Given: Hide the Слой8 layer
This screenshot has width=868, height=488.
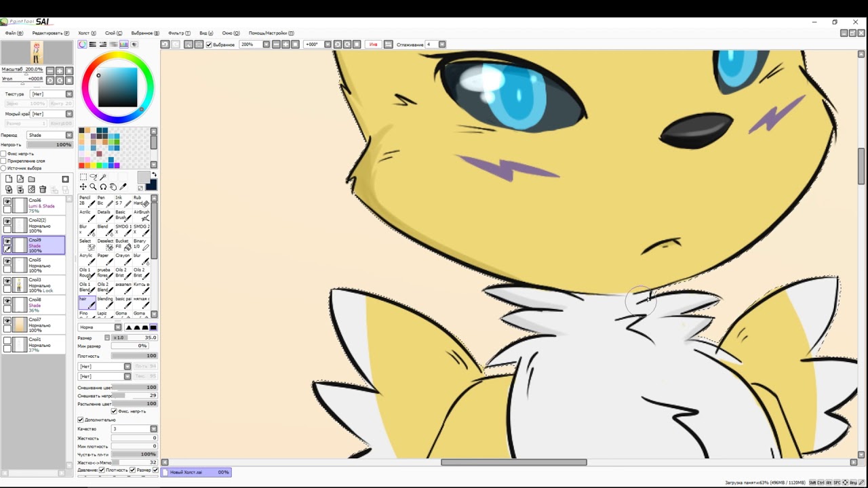Looking at the screenshot, I should pyautogui.click(x=7, y=300).
